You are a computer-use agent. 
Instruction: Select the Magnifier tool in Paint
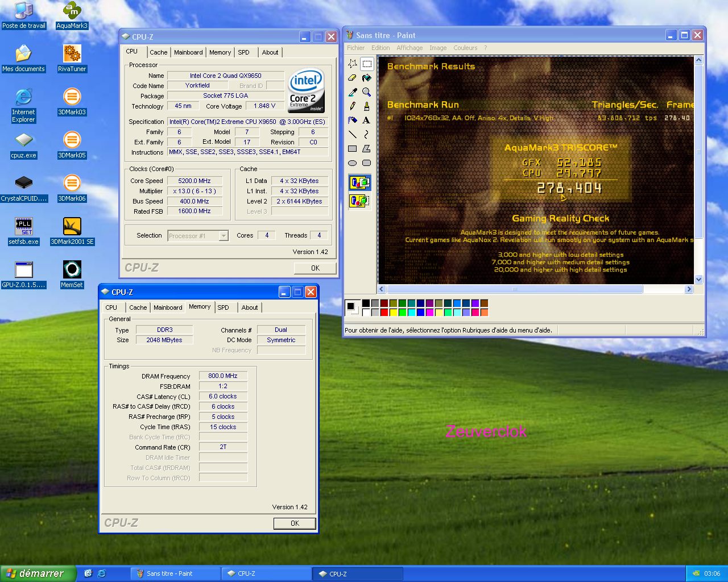(x=367, y=92)
